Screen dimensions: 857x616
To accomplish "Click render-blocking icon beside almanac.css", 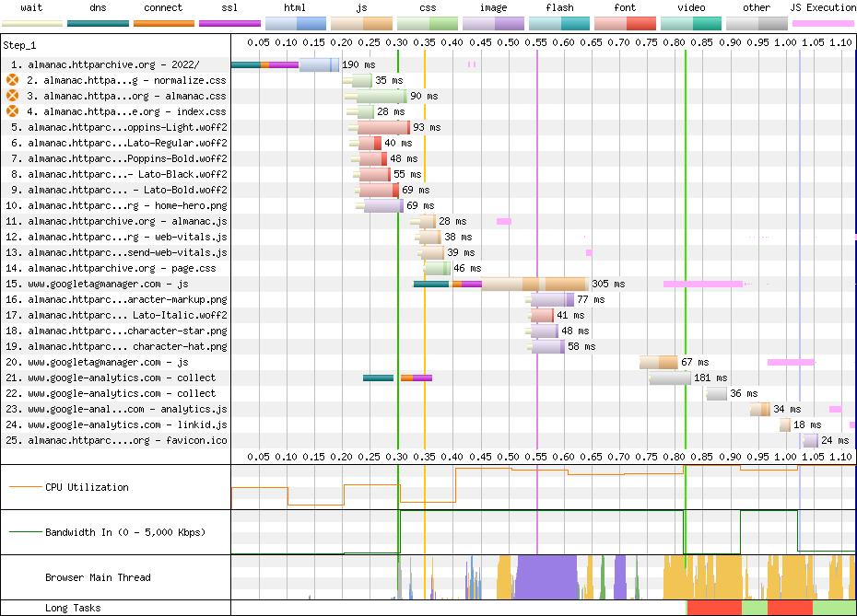I will pos(12,96).
